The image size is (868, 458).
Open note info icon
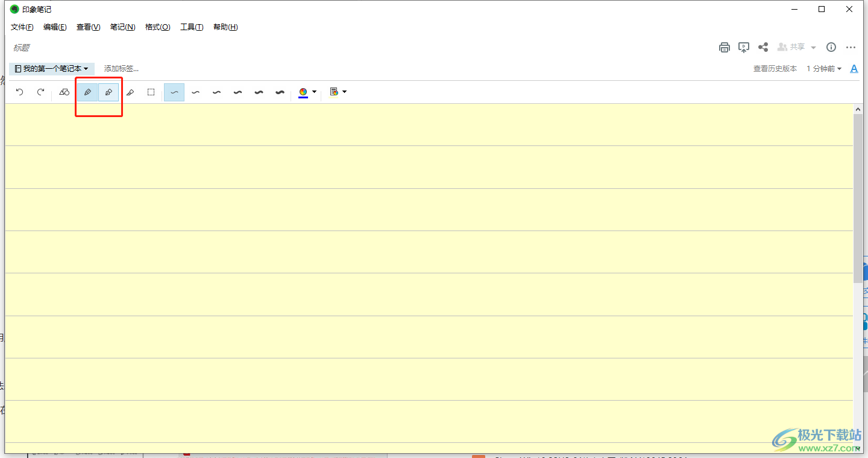[x=831, y=47]
